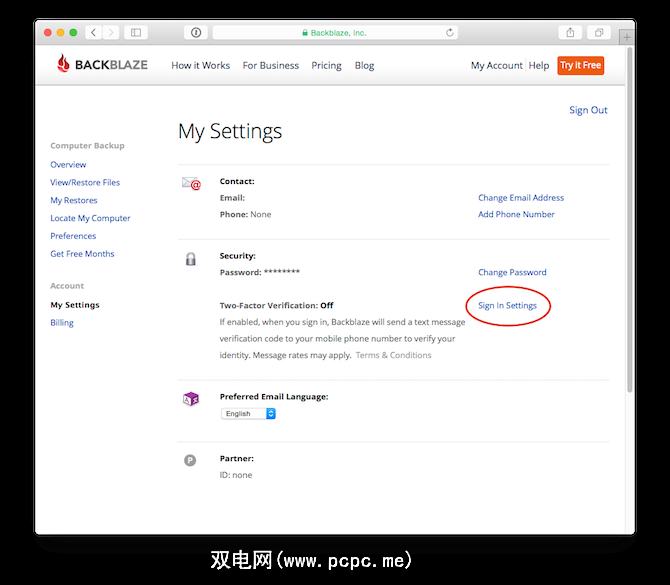Open Sign In Settings link
670x585 pixels.
[507, 306]
